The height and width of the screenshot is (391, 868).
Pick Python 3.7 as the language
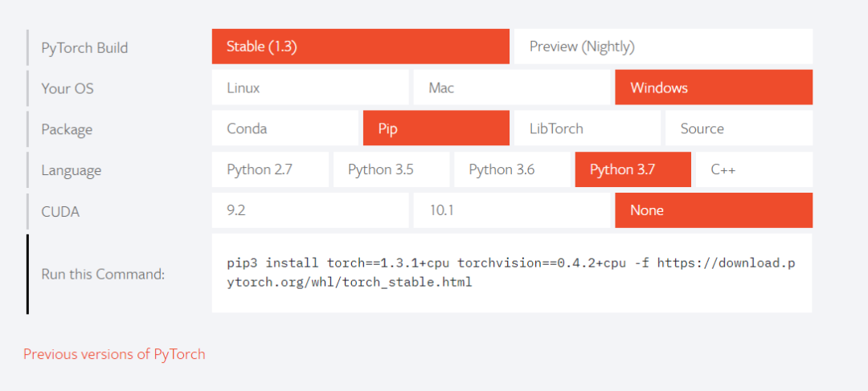coord(633,169)
